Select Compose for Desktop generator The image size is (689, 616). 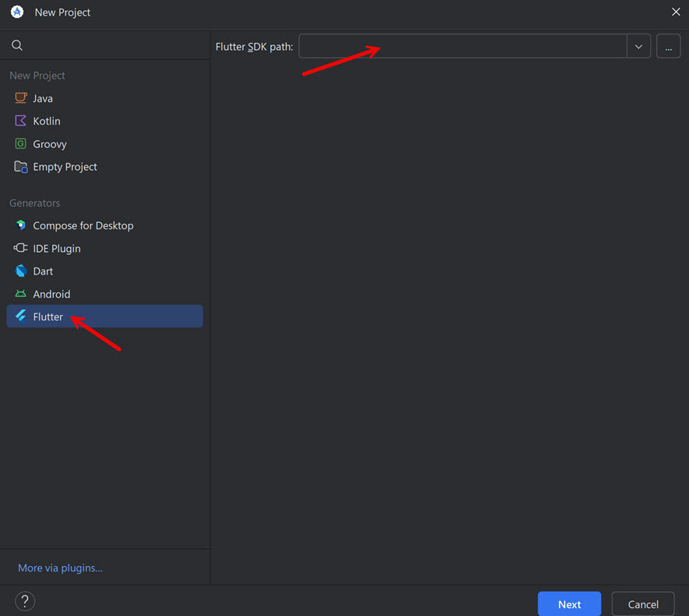pos(83,225)
